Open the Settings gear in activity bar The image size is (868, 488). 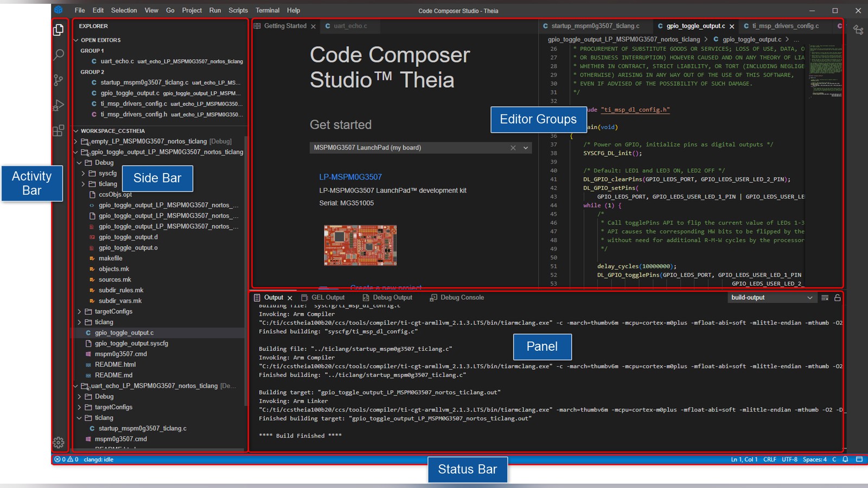pyautogui.click(x=59, y=442)
